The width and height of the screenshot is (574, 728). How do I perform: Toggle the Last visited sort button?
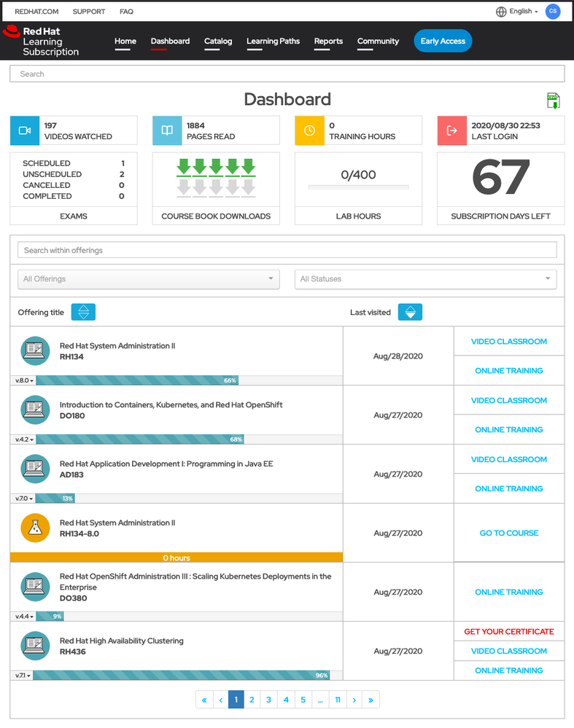(x=410, y=312)
